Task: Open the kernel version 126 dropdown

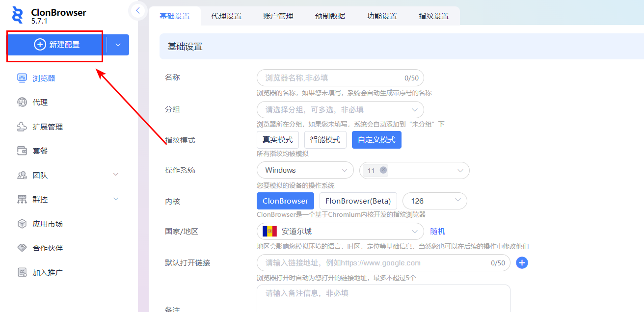Action: point(434,201)
